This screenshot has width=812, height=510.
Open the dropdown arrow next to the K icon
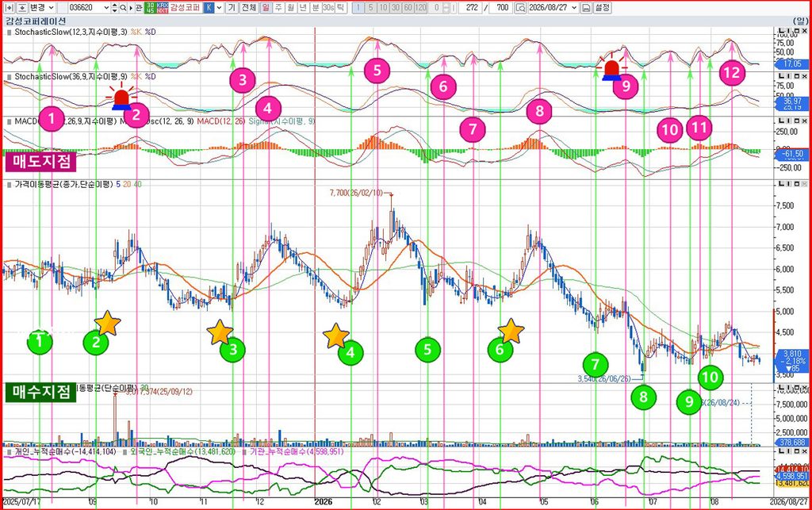tap(220, 8)
